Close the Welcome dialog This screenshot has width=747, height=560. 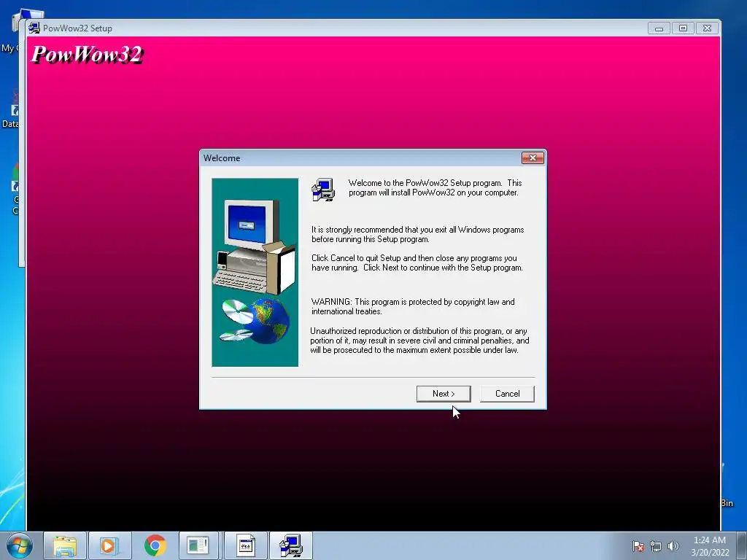pyautogui.click(x=533, y=157)
